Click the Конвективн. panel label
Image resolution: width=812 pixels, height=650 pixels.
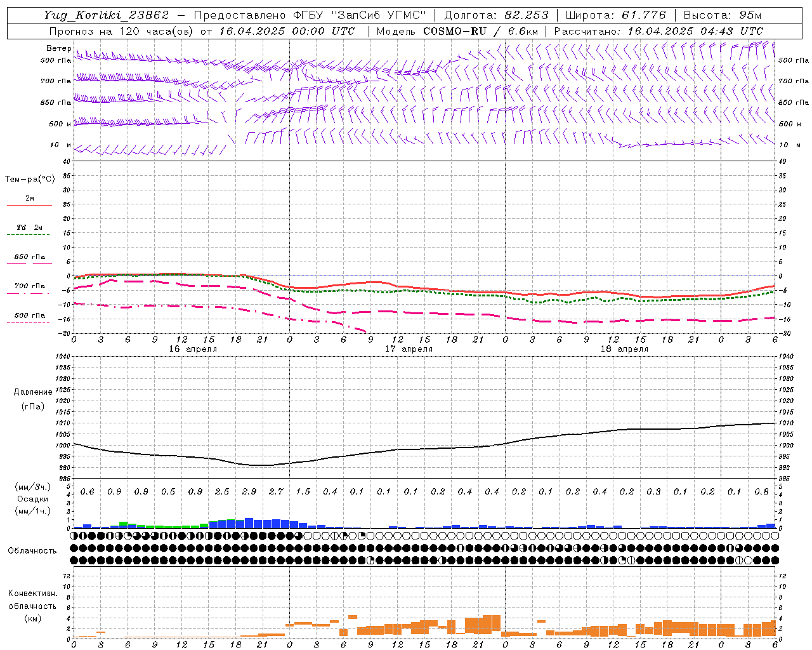tap(32, 594)
